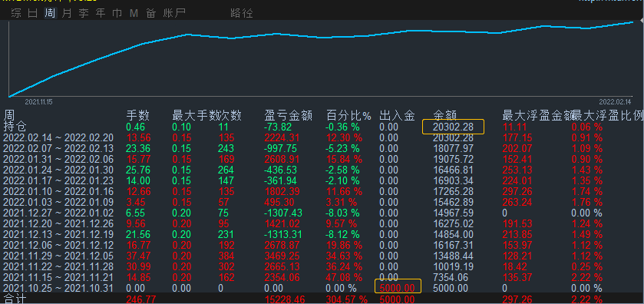Click the balance value 19075.72

[454, 159]
